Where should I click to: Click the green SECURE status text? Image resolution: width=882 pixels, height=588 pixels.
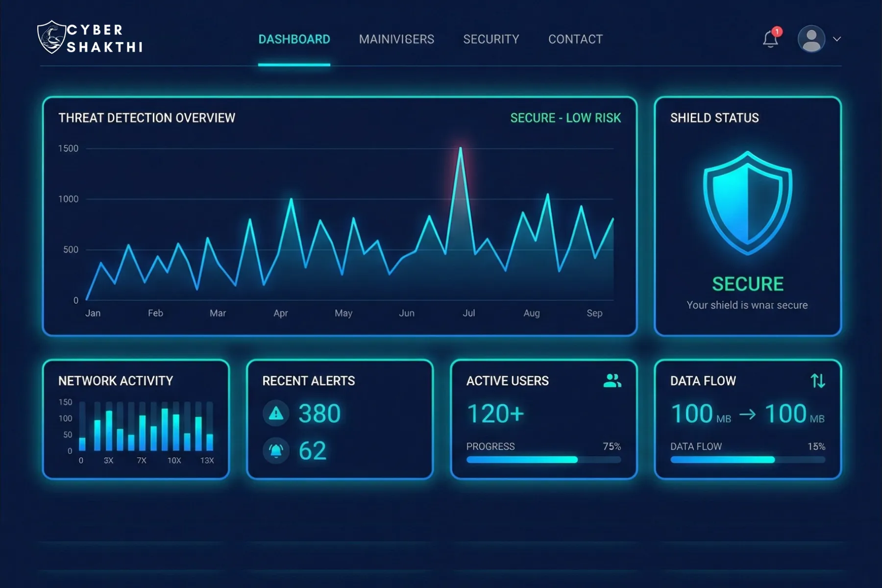(747, 284)
